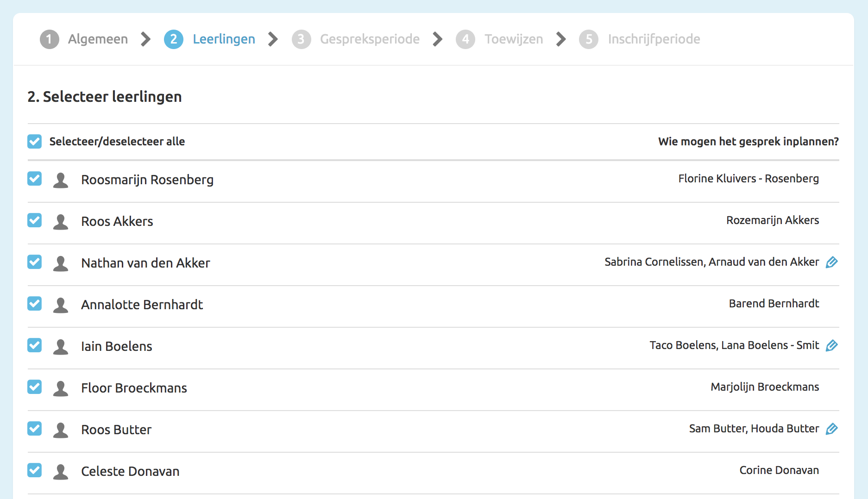
Task: Click the step 1 circle labeled Algemeen
Action: coord(50,39)
